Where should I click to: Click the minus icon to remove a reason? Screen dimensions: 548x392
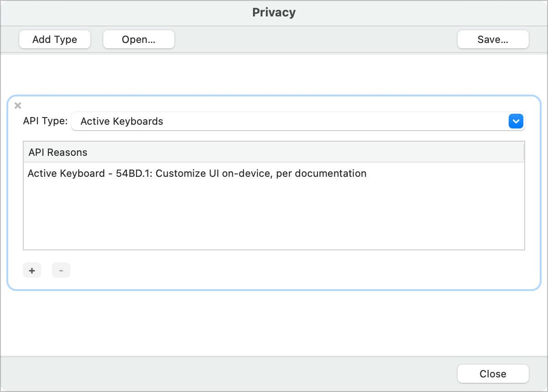click(61, 270)
